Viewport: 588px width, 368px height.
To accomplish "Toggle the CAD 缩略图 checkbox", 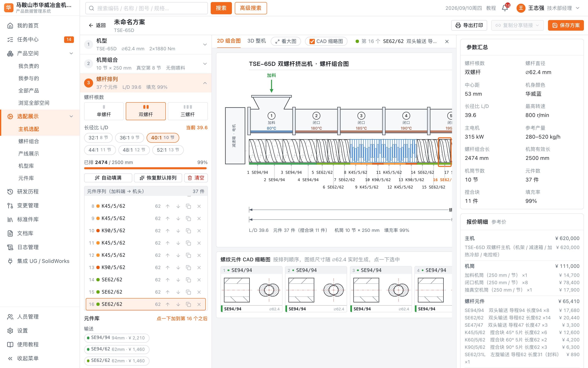I will [x=312, y=41].
